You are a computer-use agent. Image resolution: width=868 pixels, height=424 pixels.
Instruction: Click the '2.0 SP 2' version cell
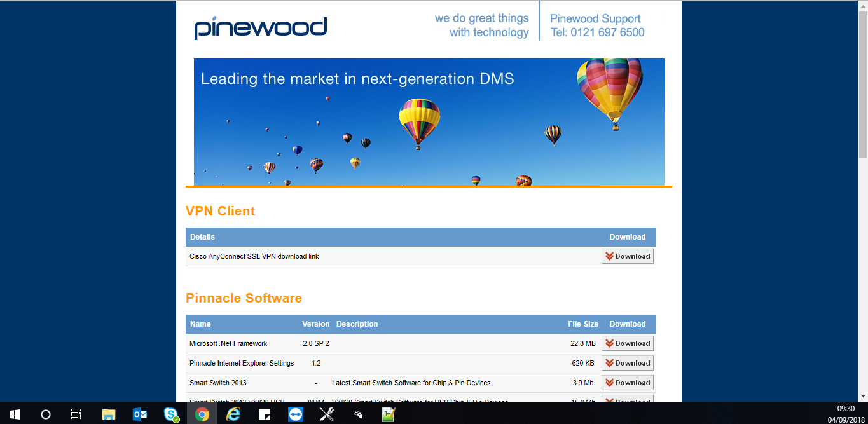[x=315, y=344]
